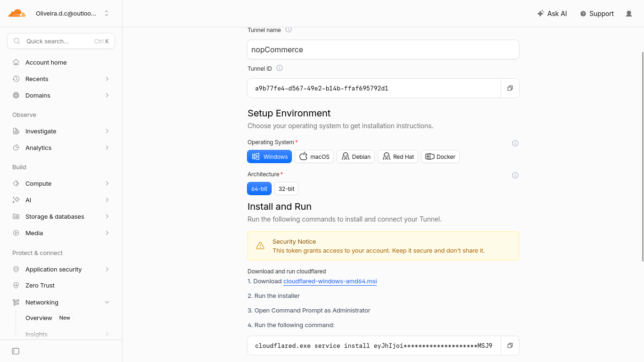Viewport: 644px width, 362px height.
Task: Click the page vertical scrollbar
Action: coord(642,156)
